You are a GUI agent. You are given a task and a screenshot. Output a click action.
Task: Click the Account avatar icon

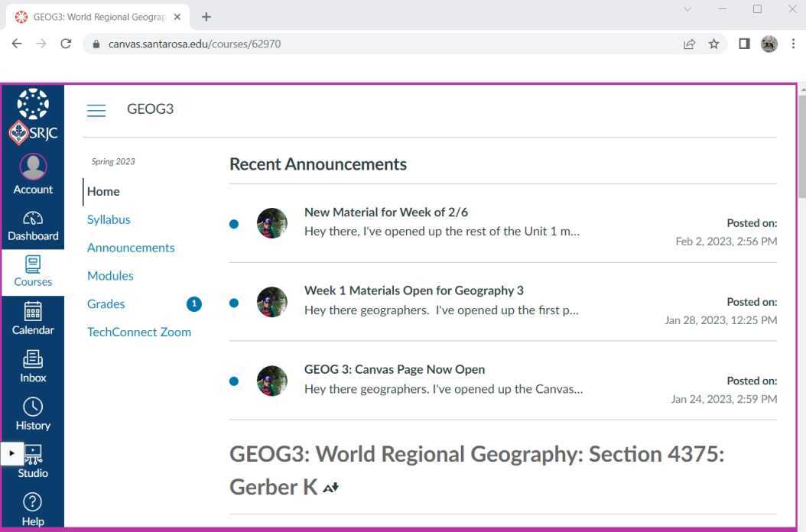pyautogui.click(x=33, y=167)
